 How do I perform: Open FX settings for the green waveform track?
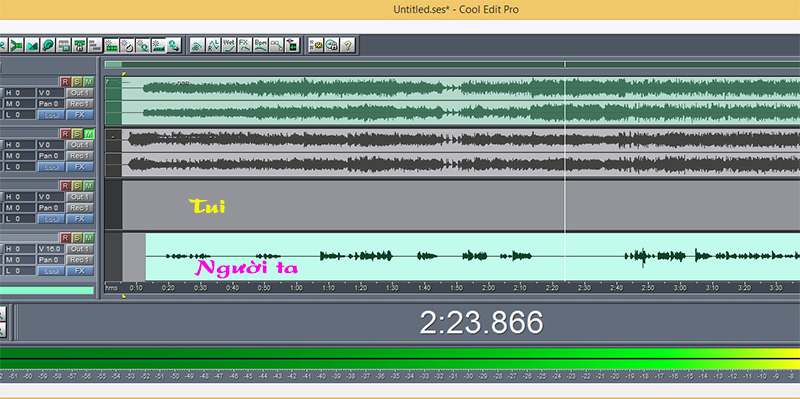[x=80, y=115]
